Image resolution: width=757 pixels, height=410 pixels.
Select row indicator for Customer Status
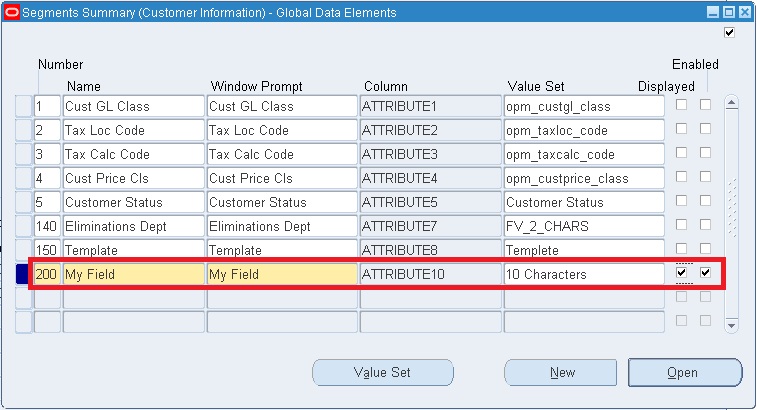tap(23, 202)
